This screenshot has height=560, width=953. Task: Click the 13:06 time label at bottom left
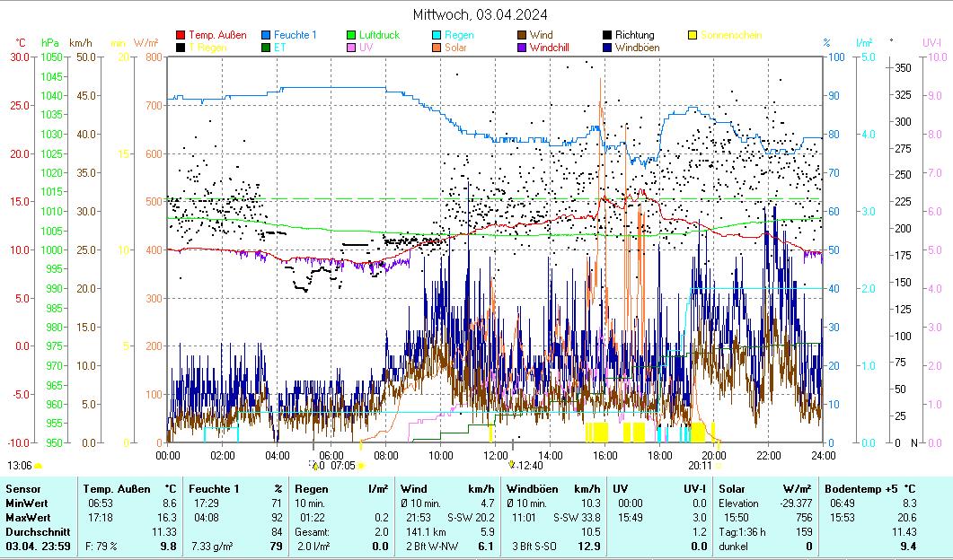coord(20,466)
